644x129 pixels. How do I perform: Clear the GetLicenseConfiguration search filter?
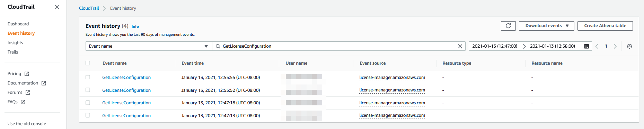tap(460, 46)
